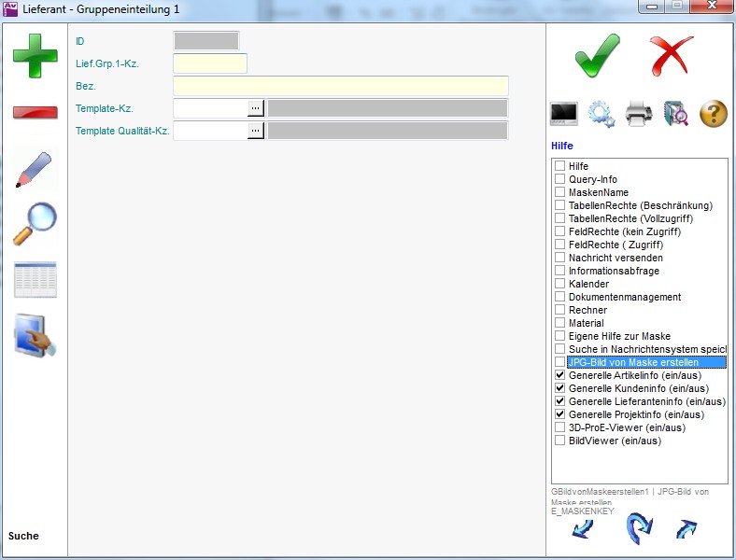Click the monitor screen icon
The image size is (736, 560).
click(x=564, y=114)
